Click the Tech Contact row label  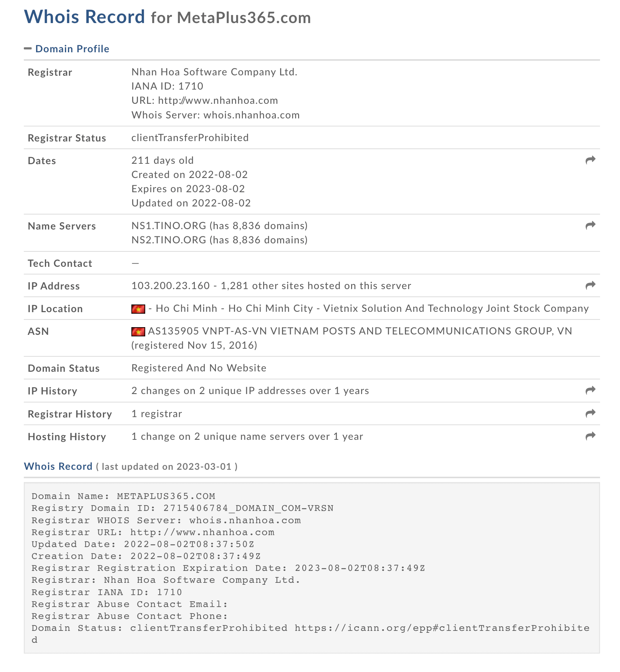click(x=60, y=263)
